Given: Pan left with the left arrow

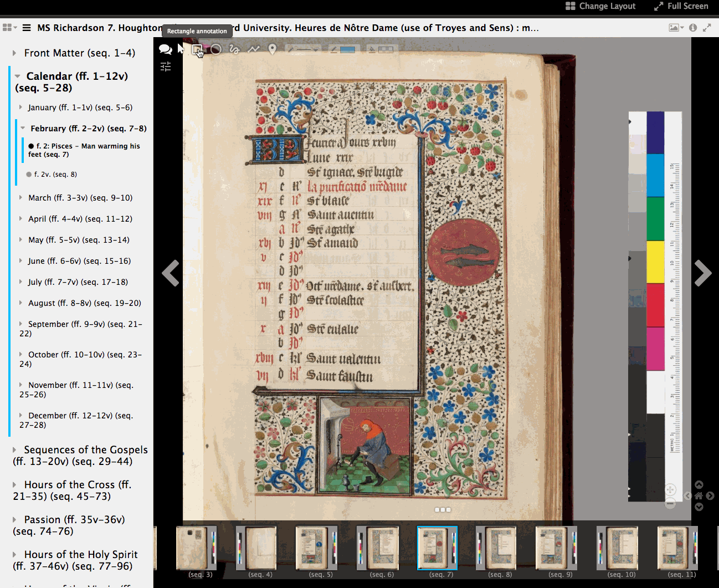Looking at the screenshot, I should point(688,496).
